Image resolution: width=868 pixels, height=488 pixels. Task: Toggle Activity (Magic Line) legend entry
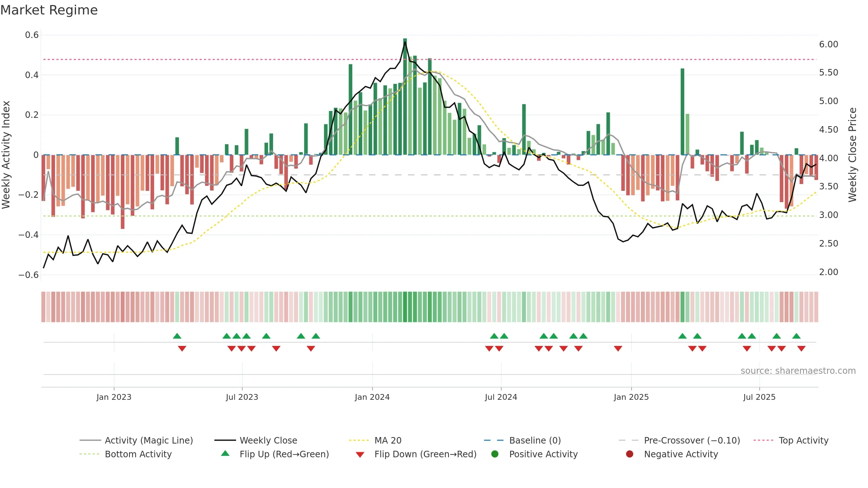point(136,440)
